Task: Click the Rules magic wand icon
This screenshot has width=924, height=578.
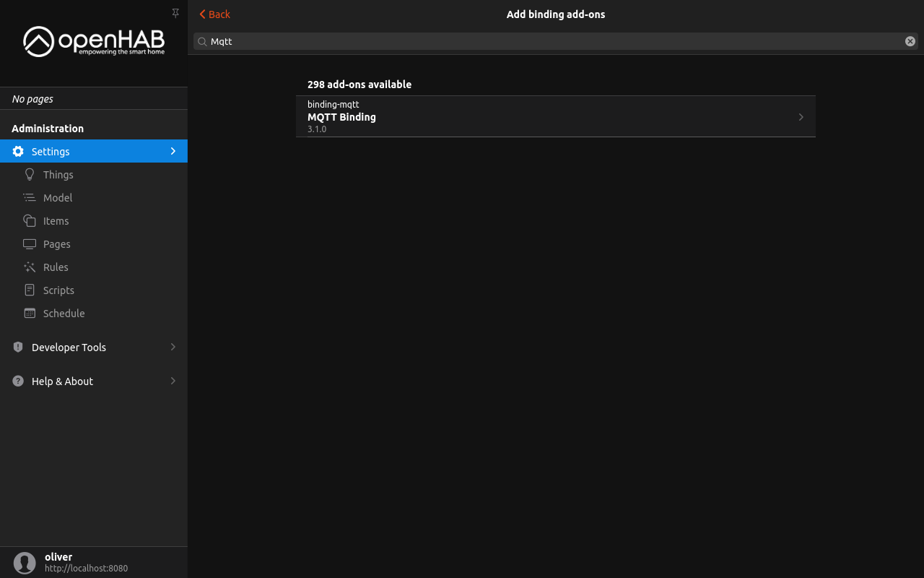Action: 30,267
